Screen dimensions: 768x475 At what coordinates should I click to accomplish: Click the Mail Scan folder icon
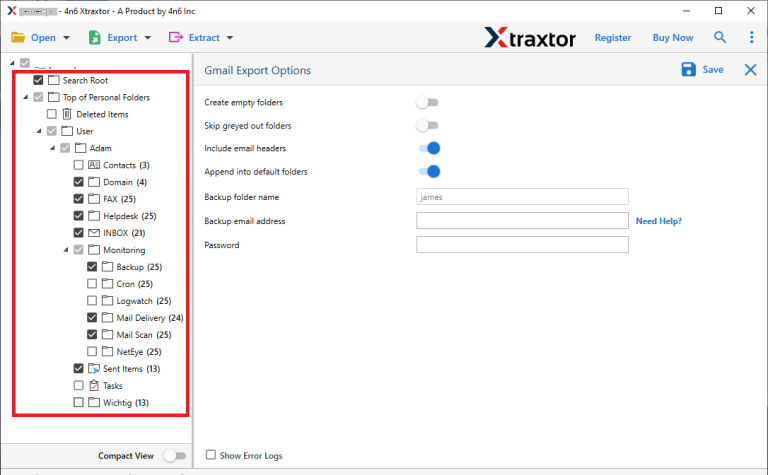[107, 334]
